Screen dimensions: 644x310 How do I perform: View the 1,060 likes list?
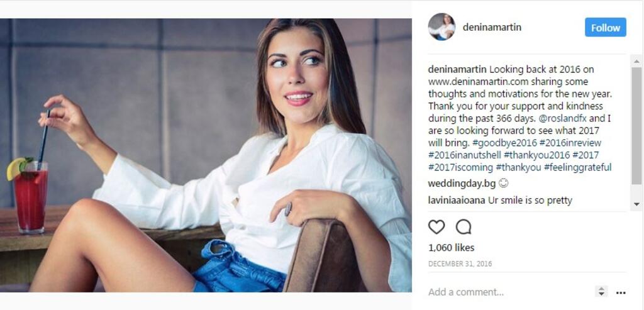coord(451,248)
